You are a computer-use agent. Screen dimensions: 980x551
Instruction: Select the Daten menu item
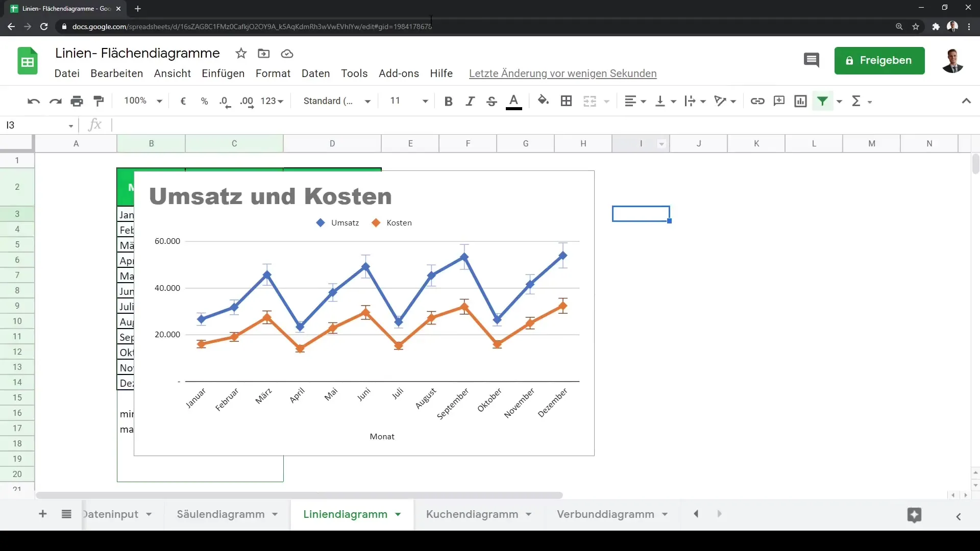point(315,73)
